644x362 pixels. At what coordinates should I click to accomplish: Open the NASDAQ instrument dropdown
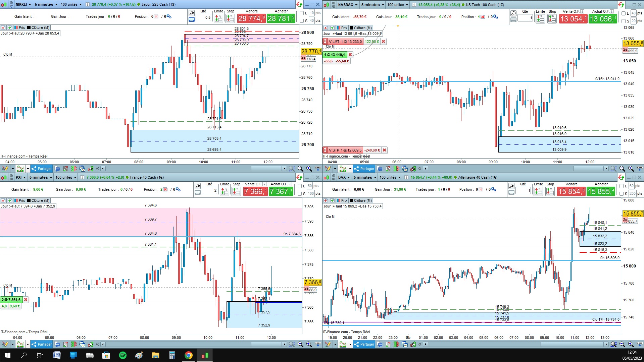click(x=348, y=5)
